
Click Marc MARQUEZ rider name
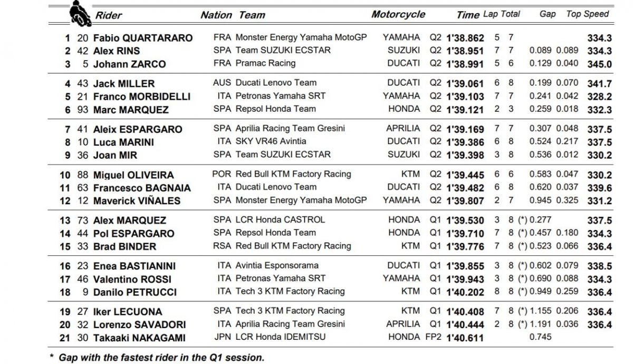[x=131, y=110]
